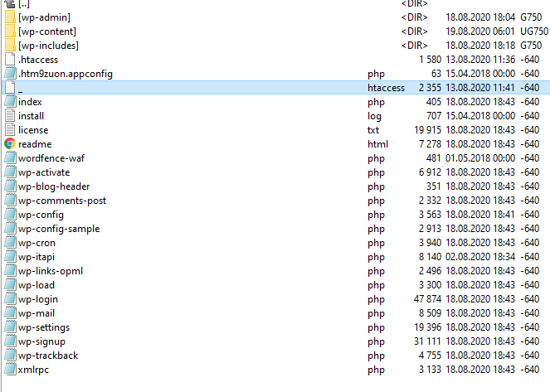The image size is (550, 392).
Task: Click the wp-content folder icon
Action: point(10,31)
